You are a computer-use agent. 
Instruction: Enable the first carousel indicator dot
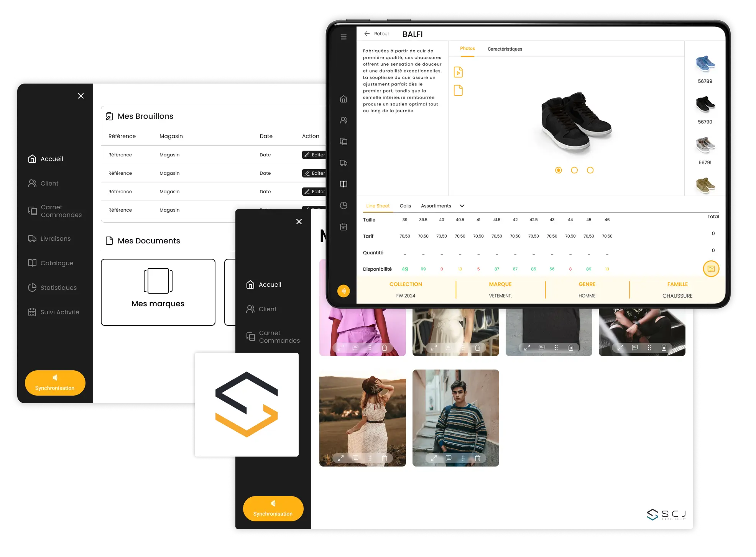[x=558, y=169]
